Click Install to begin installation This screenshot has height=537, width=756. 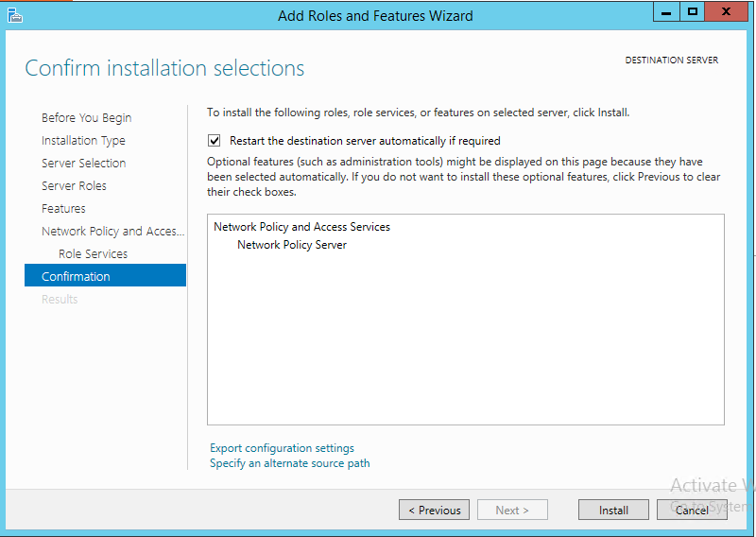[613, 511]
